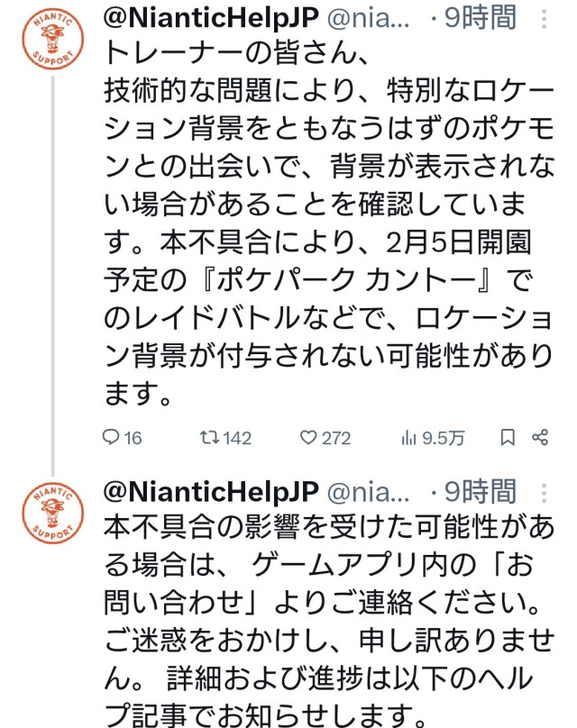Share the first post via share icon
The image size is (577, 728).
541,438
